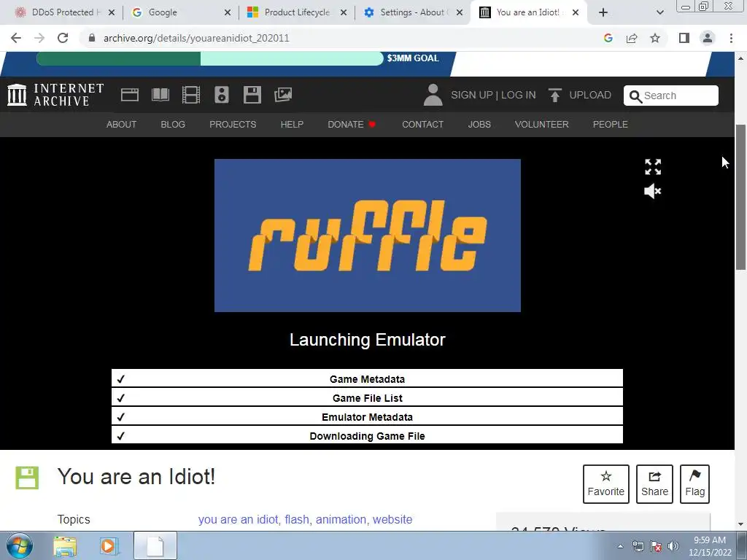Screen dimensions: 747x560
Task: Click SIGN UP link
Action: 472,95
